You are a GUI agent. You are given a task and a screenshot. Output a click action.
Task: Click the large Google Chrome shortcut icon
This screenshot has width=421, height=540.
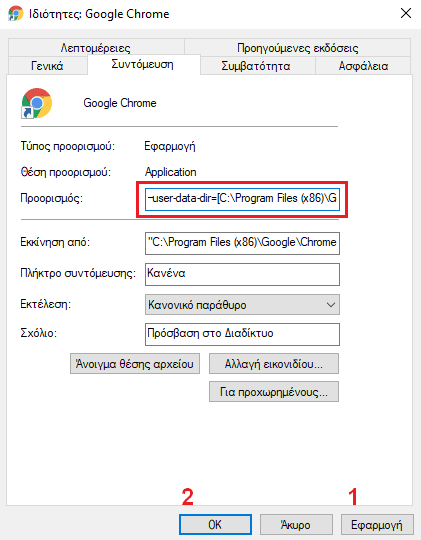37,103
